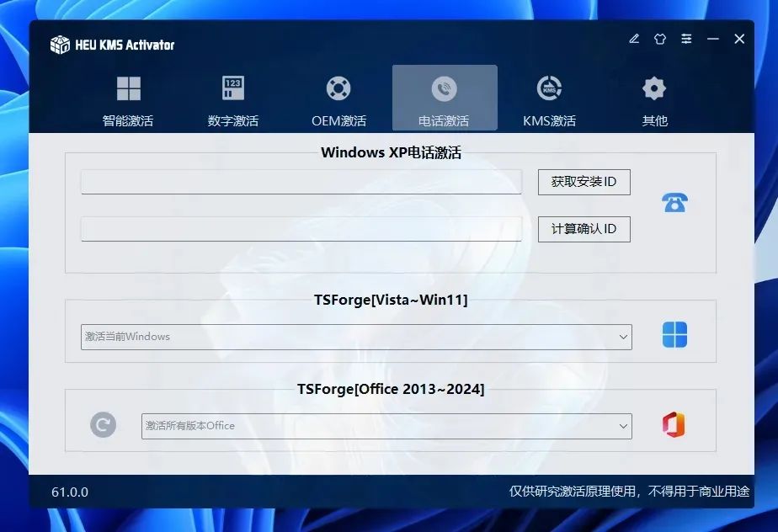Click the TSForge[Vista~Win11] heading
Image resolution: width=778 pixels, height=532 pixels.
391,300
